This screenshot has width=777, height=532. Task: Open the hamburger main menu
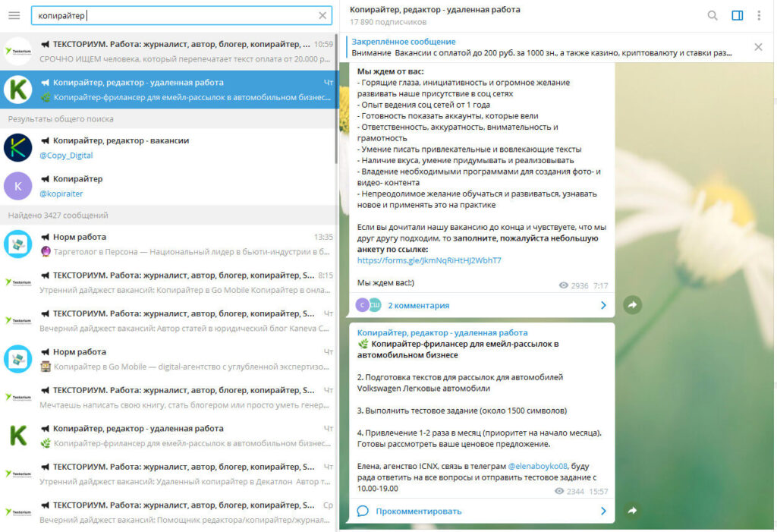(14, 15)
